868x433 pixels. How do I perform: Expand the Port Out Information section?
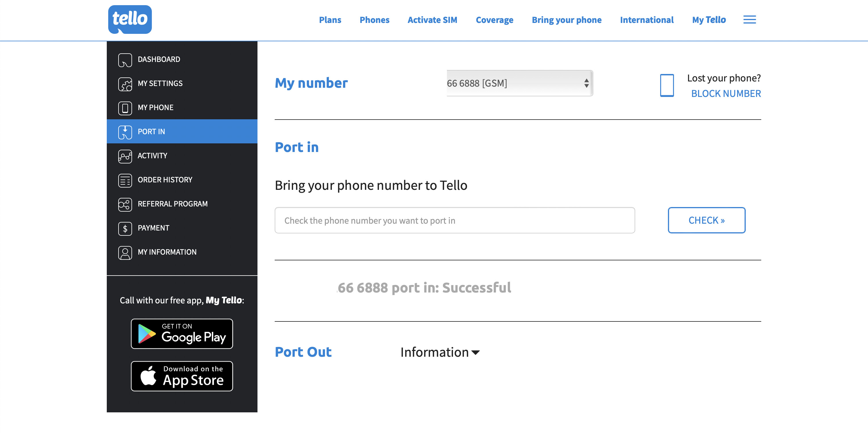(x=440, y=352)
